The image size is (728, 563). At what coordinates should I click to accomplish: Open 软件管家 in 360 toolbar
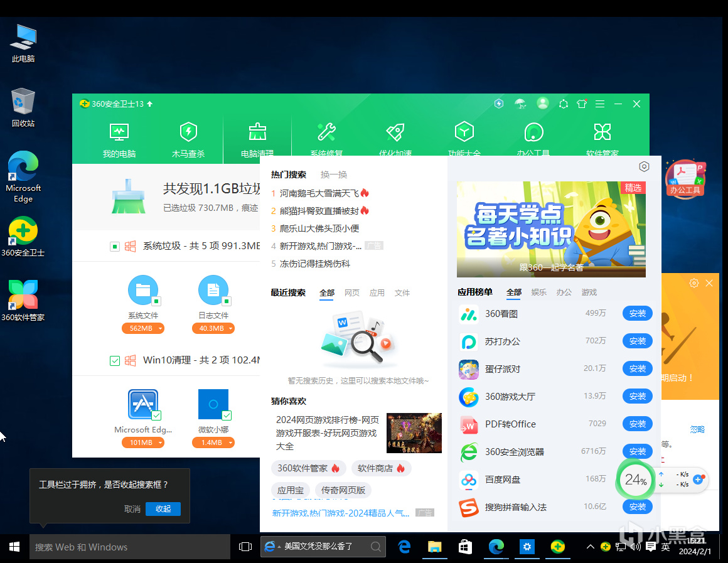click(x=602, y=140)
